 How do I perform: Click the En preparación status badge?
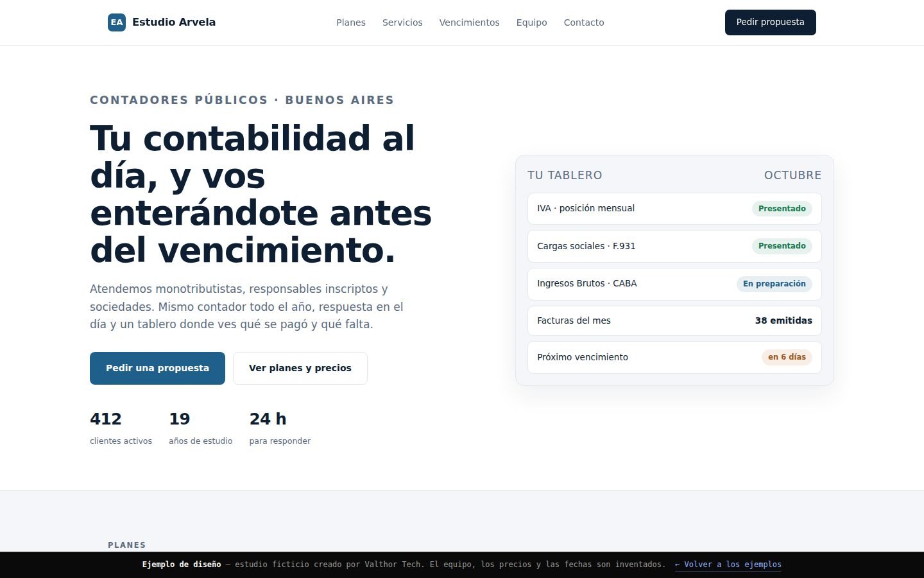click(x=774, y=284)
